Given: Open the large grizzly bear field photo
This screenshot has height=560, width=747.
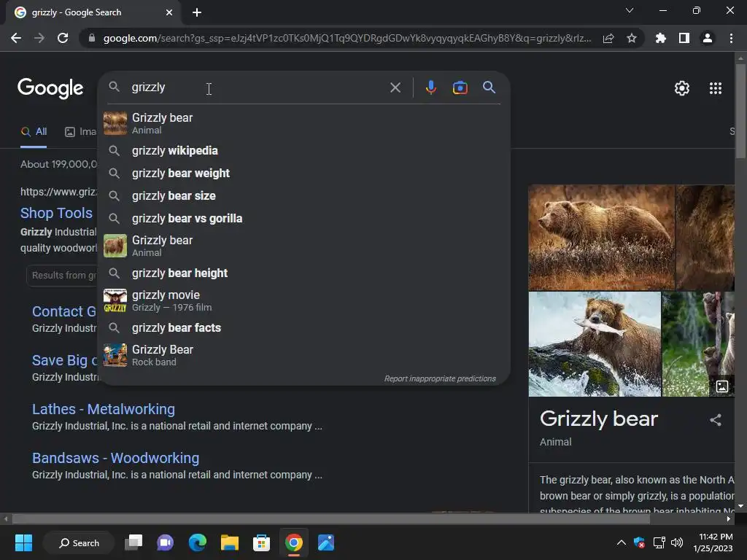Looking at the screenshot, I should coord(602,238).
